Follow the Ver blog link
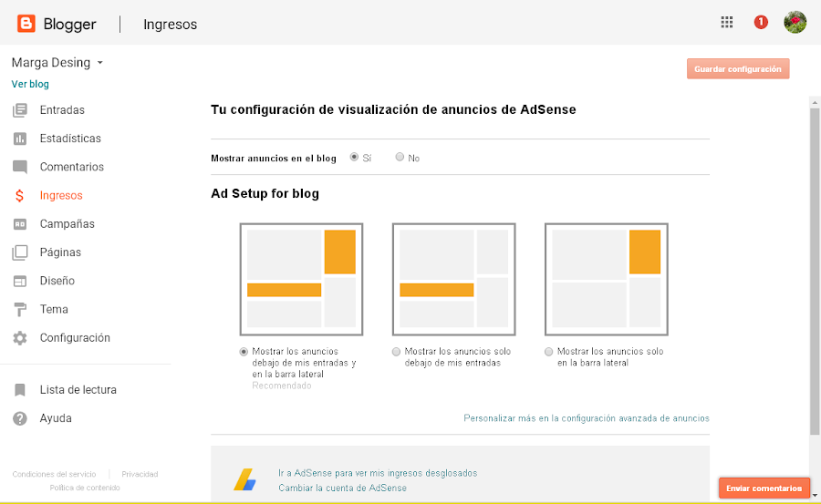The height and width of the screenshot is (504, 821). pos(30,84)
